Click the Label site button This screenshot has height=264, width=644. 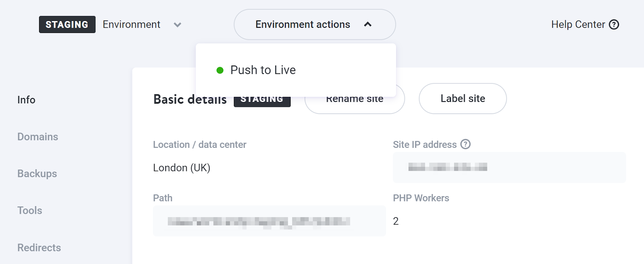(462, 98)
